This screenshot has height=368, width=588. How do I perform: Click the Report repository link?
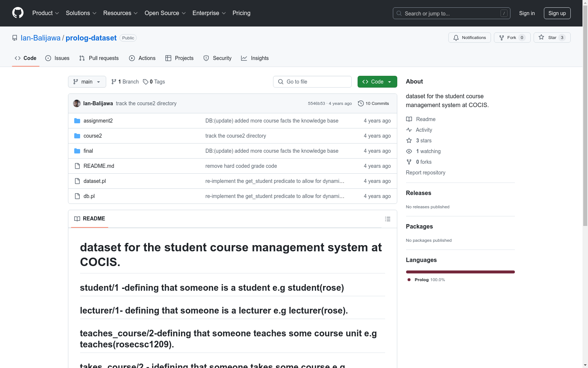[426, 173]
